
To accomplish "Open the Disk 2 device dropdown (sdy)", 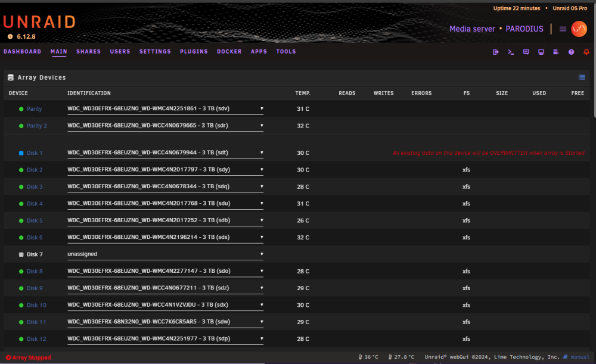I will coord(165,169).
